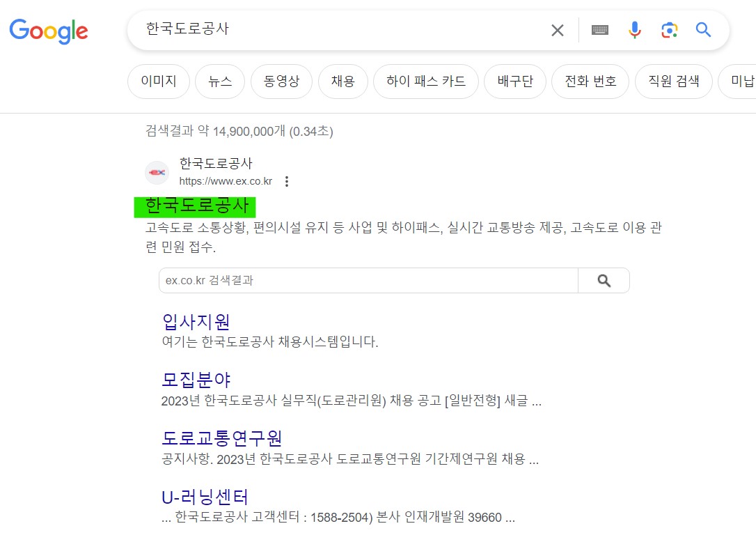The height and width of the screenshot is (549, 756).
Task: Select the 채용 filter chip
Action: click(342, 81)
